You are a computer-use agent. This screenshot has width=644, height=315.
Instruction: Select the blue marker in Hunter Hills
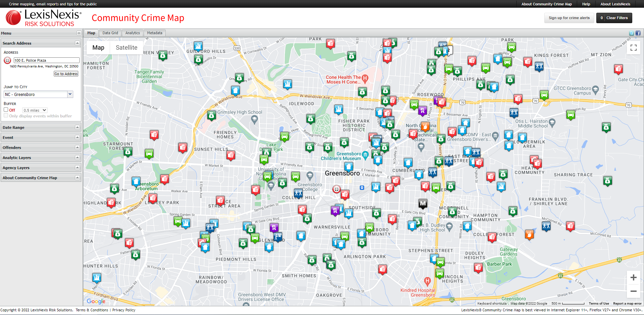click(97, 277)
